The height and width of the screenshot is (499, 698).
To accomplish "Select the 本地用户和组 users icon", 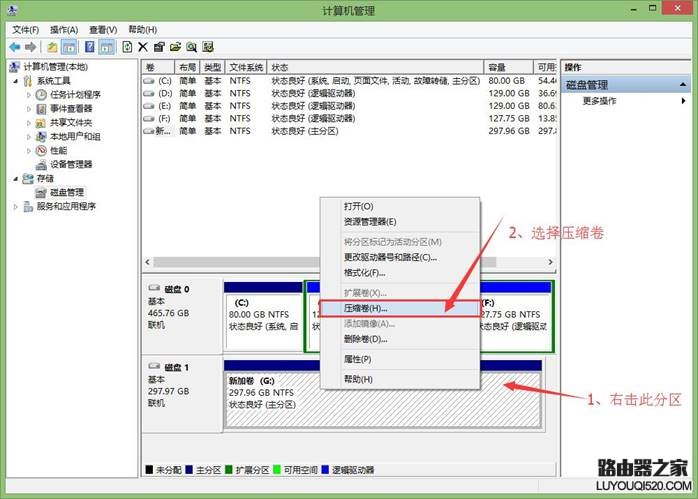I will pos(41,136).
